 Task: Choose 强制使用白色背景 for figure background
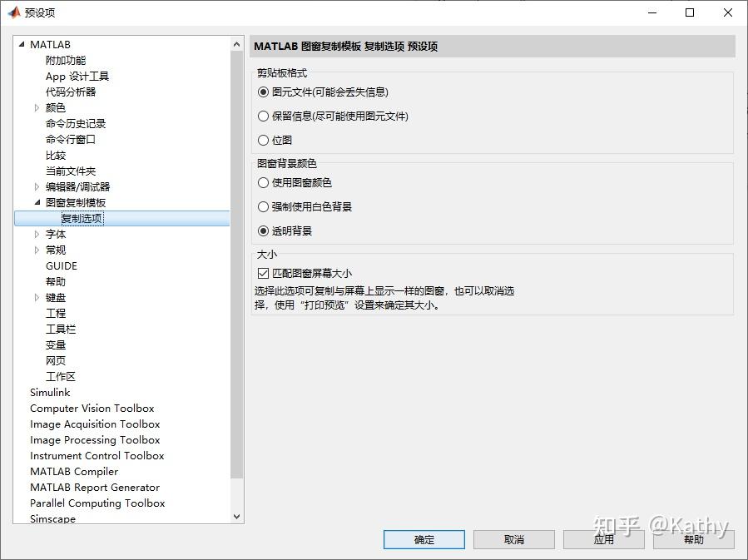pos(262,206)
